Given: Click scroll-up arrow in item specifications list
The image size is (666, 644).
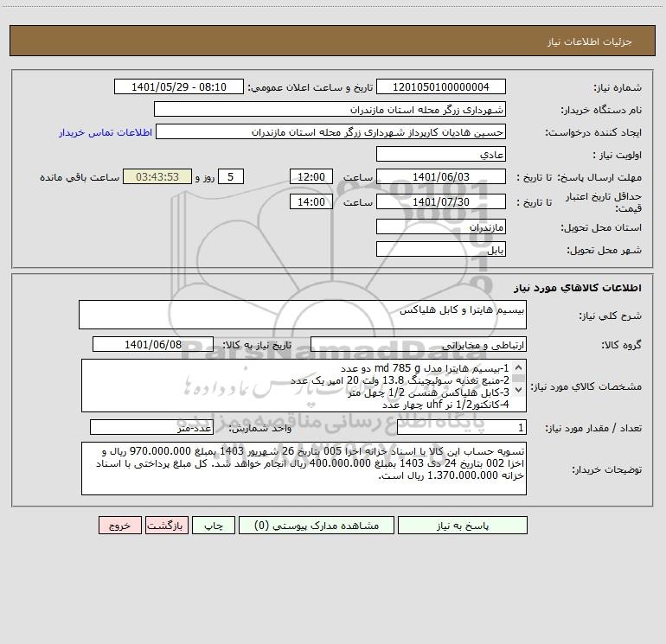Looking at the screenshot, I should tap(518, 367).
